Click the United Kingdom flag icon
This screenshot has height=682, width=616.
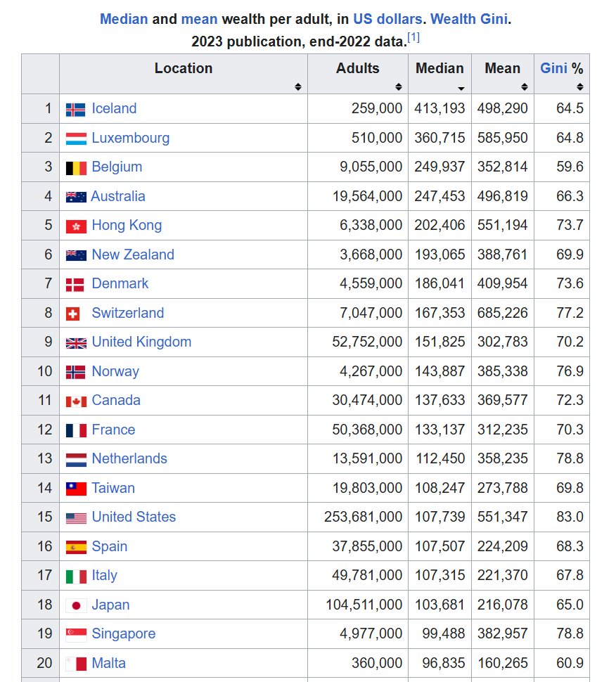click(76, 343)
